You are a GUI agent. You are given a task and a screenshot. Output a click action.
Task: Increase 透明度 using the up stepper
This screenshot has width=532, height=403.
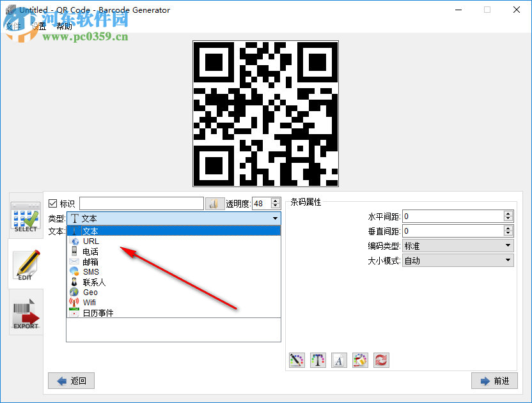pyautogui.click(x=275, y=199)
